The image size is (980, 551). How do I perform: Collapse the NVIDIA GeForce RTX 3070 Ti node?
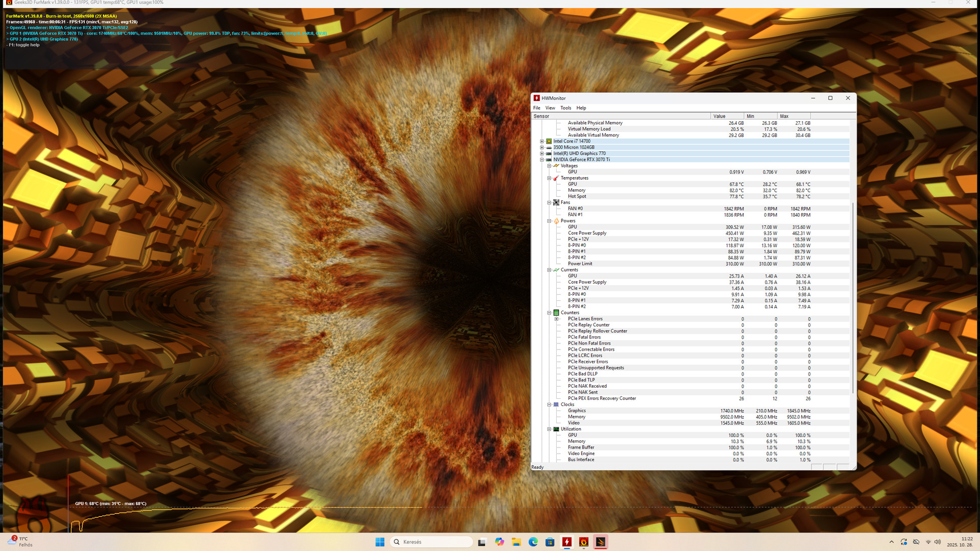point(542,160)
